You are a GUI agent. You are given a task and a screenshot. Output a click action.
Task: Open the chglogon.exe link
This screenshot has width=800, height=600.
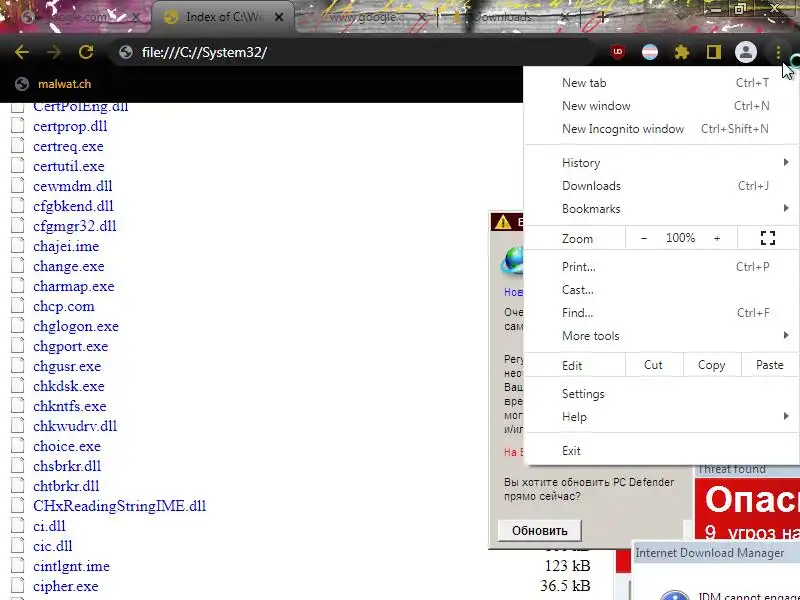(x=76, y=326)
